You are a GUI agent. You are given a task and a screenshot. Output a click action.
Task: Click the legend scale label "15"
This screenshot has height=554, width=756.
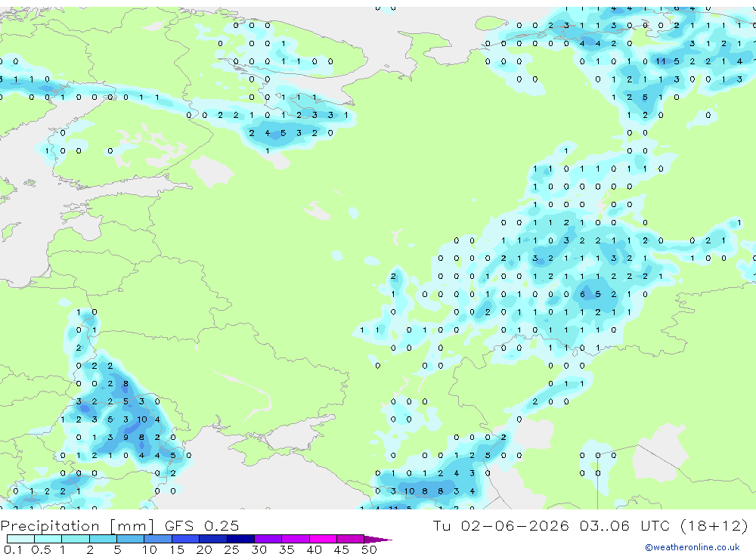click(x=176, y=549)
